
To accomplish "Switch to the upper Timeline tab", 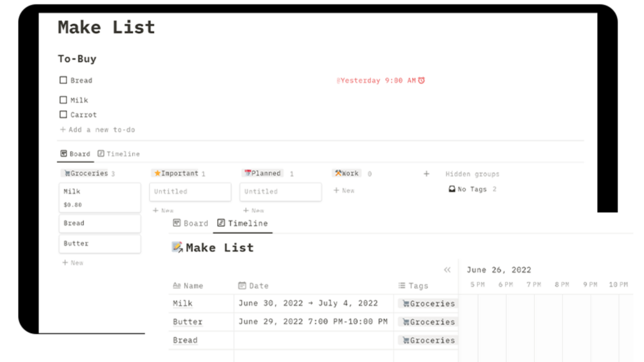I will tap(119, 154).
